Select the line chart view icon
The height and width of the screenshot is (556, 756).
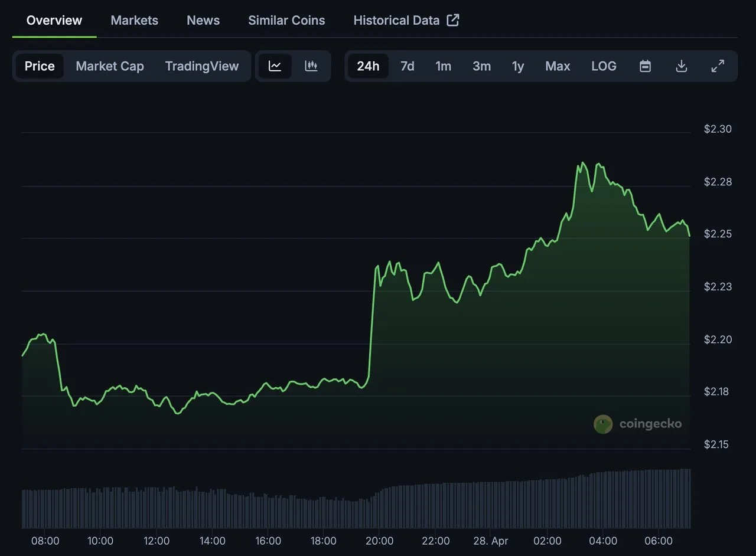click(275, 66)
